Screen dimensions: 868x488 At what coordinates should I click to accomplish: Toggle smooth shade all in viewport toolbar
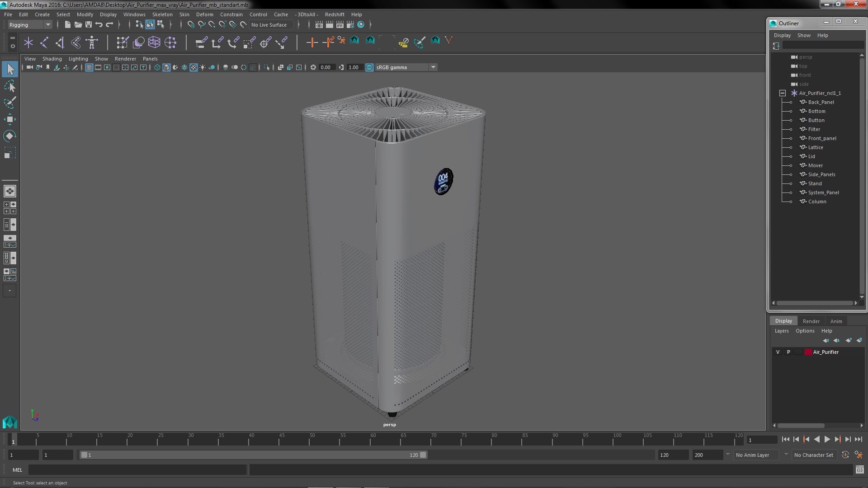pos(166,67)
